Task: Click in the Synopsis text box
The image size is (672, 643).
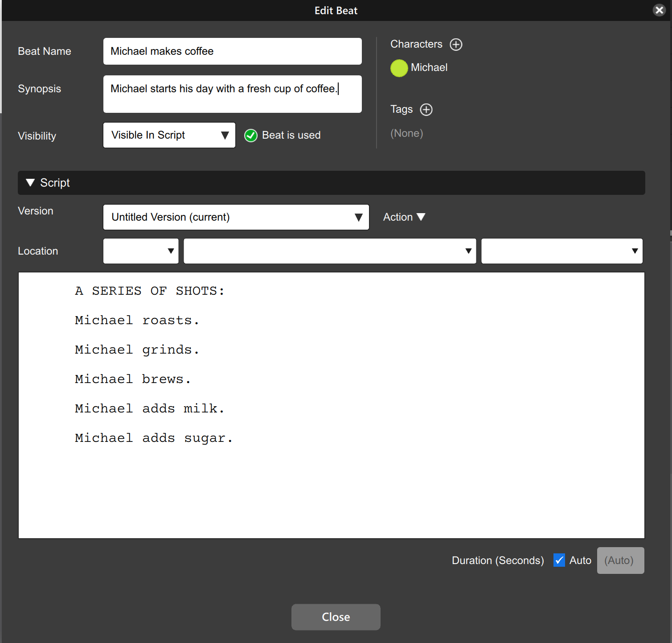Action: (232, 94)
